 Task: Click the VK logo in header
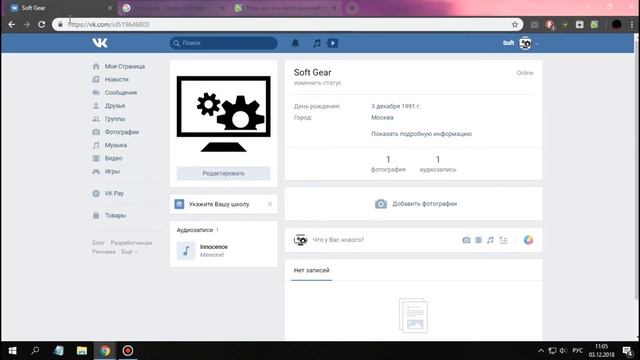click(x=100, y=42)
